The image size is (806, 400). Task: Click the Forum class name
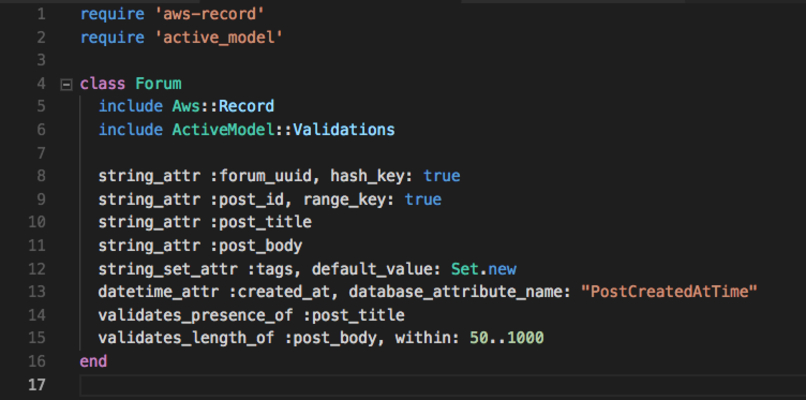pos(158,83)
